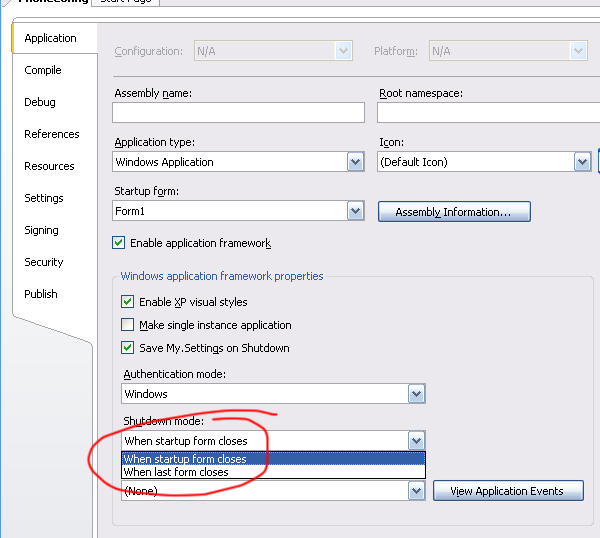Image resolution: width=600 pixels, height=538 pixels.
Task: Select the Resources tab
Action: [49, 166]
